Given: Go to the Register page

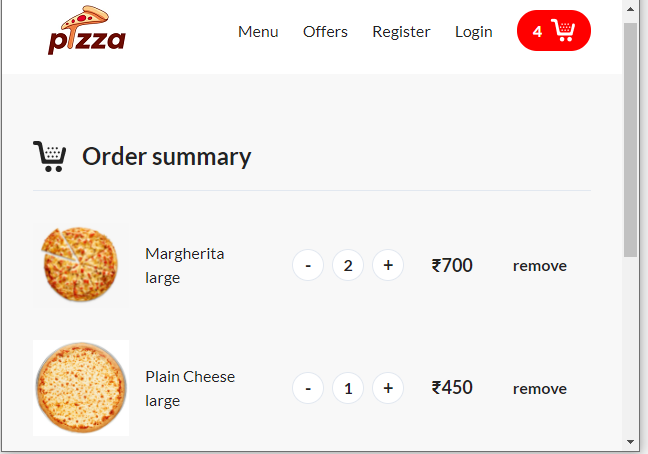Looking at the screenshot, I should click(401, 32).
